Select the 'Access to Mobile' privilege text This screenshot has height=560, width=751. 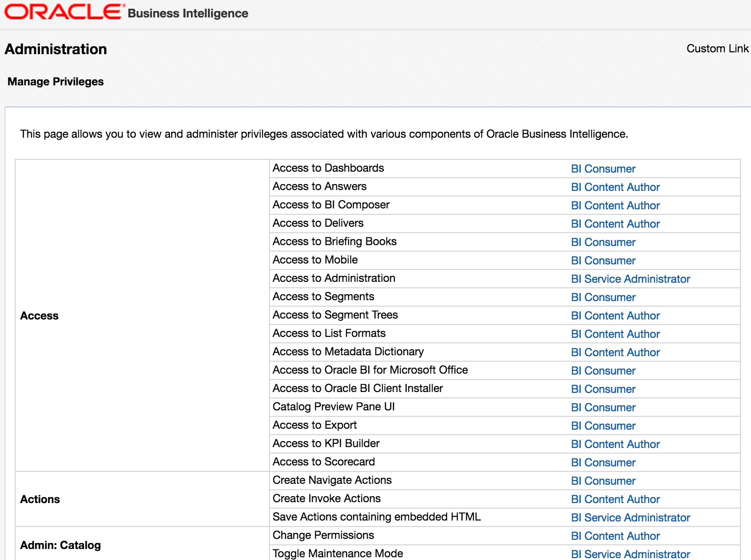tap(315, 260)
